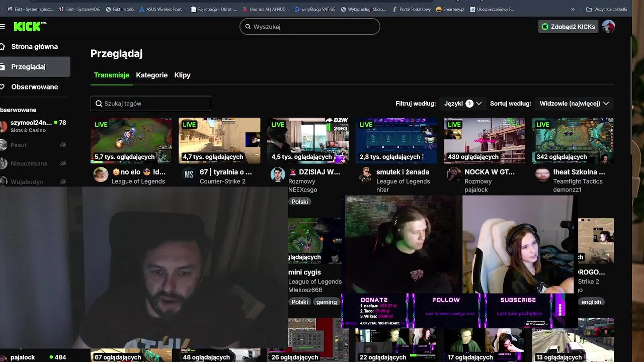The height and width of the screenshot is (362, 644).
Task: Open the stream thumbnail with 2,8 tys. oglądających
Action: (396, 141)
